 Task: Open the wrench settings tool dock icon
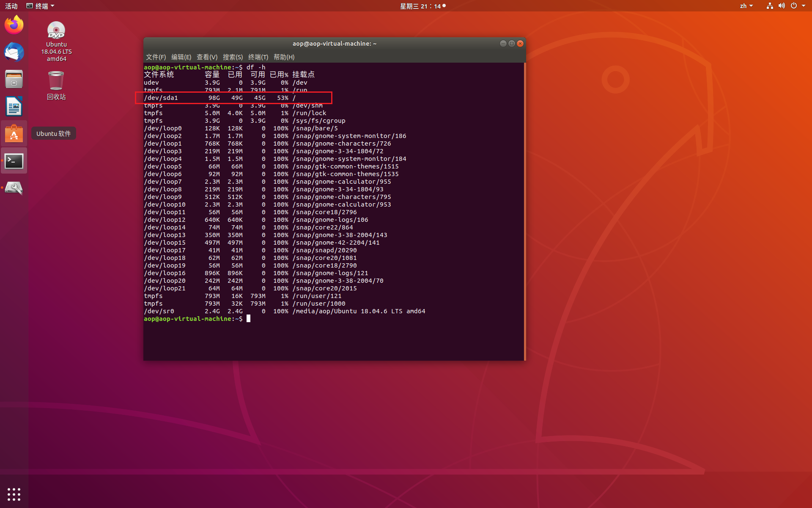pyautogui.click(x=14, y=188)
